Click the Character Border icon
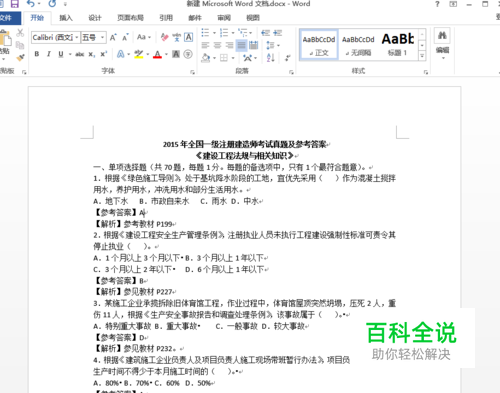Viewport: 500px width, 393px height. point(189,37)
